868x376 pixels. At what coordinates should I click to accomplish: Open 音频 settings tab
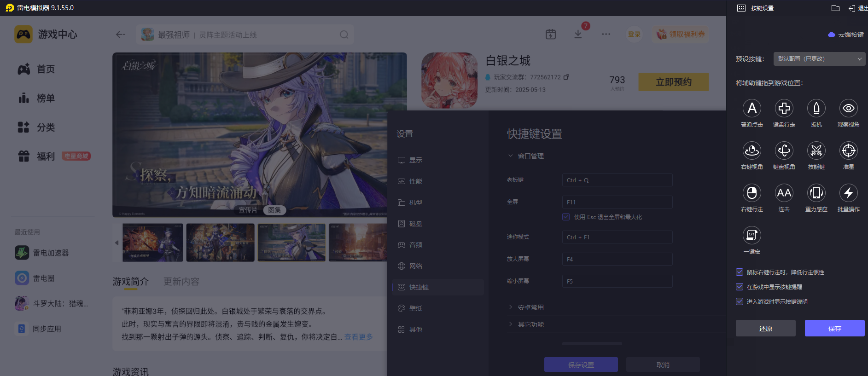click(x=438, y=245)
